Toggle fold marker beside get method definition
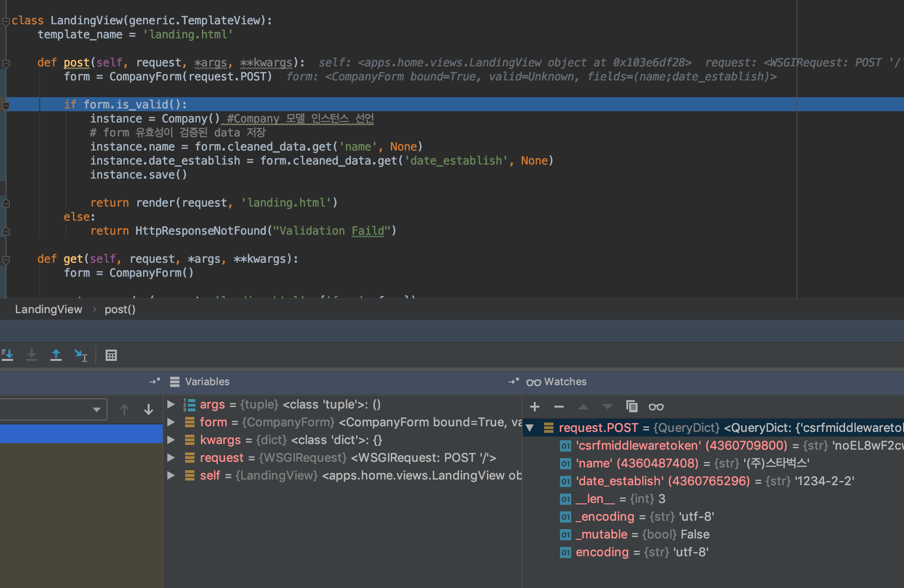 [x=6, y=259]
